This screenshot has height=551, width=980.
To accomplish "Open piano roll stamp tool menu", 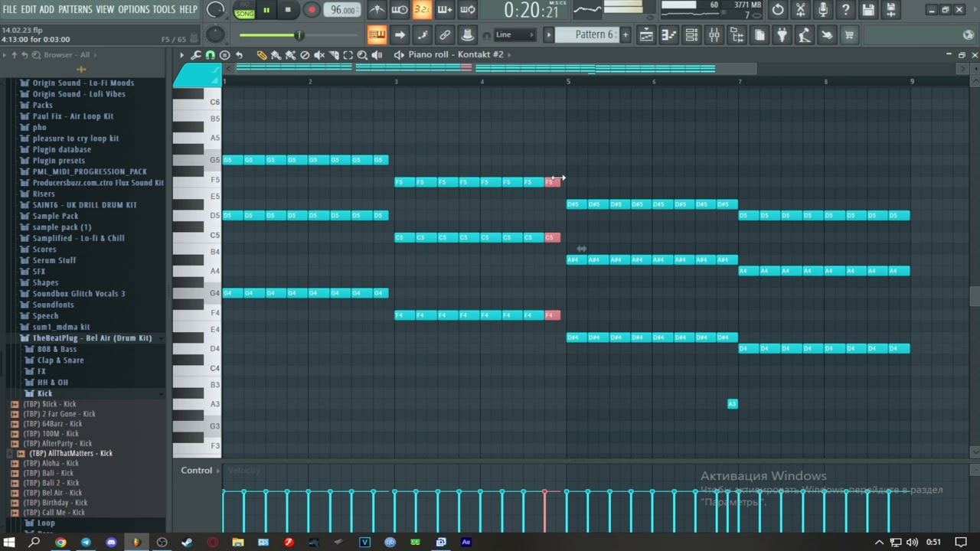I will (224, 55).
